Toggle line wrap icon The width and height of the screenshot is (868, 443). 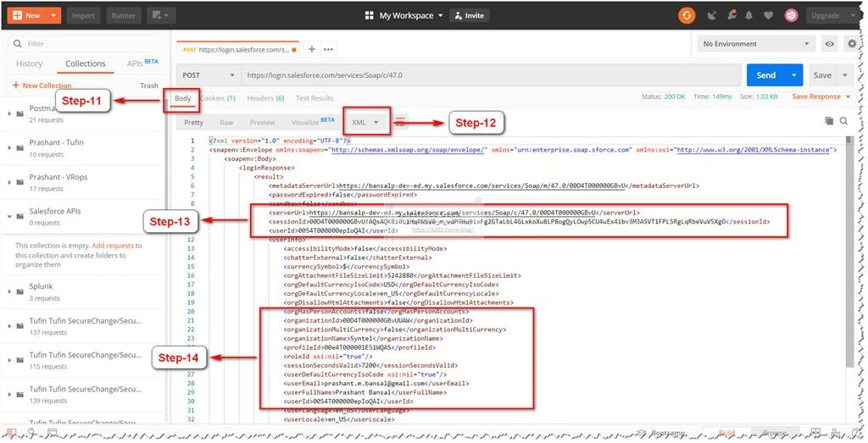pyautogui.click(x=400, y=122)
